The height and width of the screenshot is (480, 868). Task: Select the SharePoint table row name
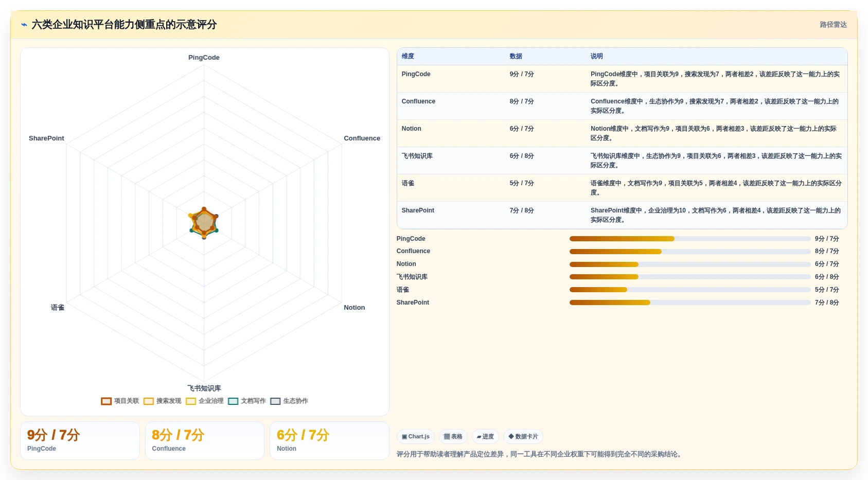[418, 210]
